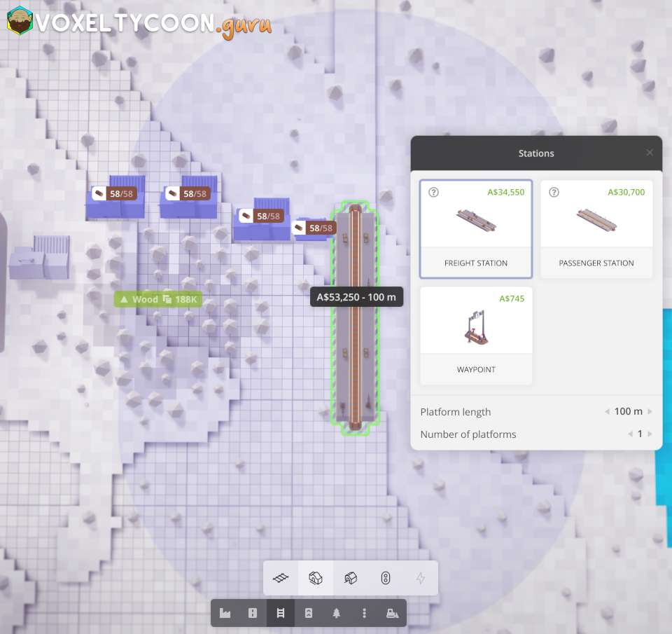Decrease platform length with left arrow

coord(607,412)
